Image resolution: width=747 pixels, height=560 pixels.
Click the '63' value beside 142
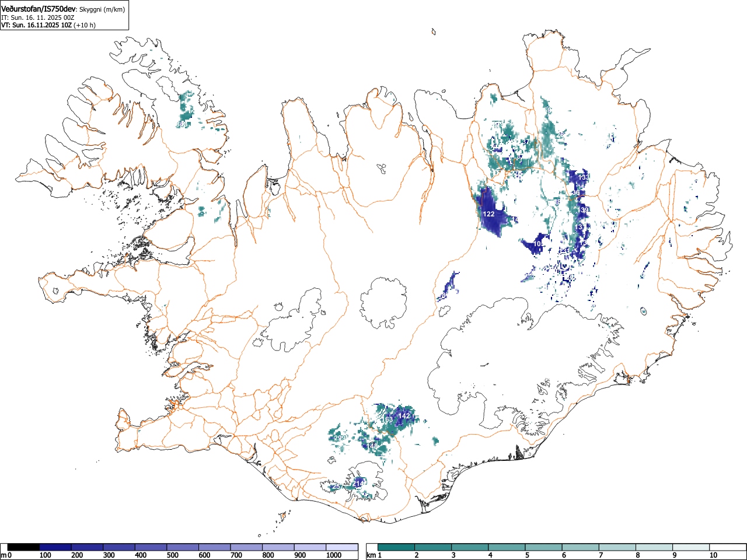[388, 419]
